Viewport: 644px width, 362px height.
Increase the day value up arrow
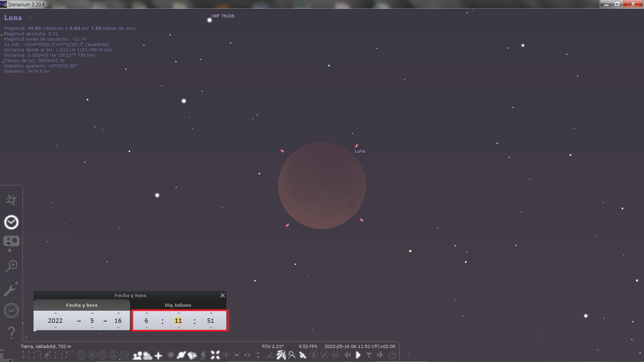tap(118, 313)
